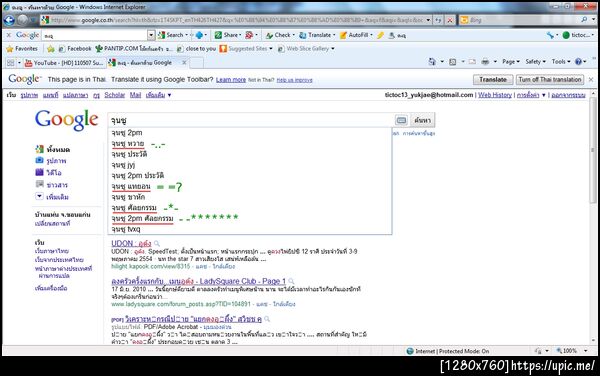Click the Bing search magnifier icon
The height and width of the screenshot is (376, 600).
point(584,20)
